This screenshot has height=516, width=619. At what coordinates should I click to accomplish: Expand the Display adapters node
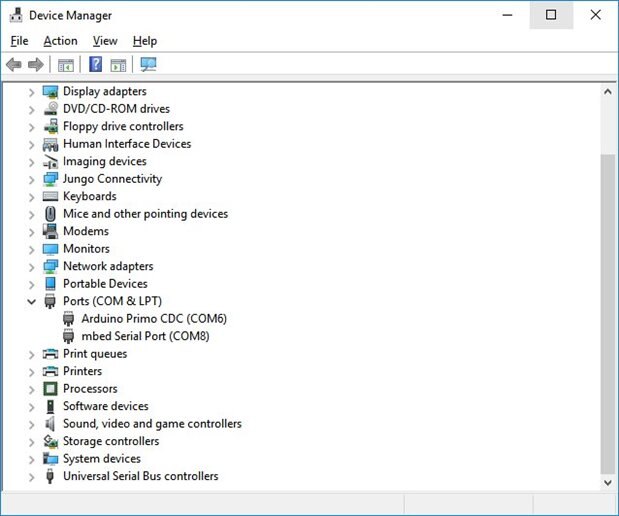click(32, 92)
